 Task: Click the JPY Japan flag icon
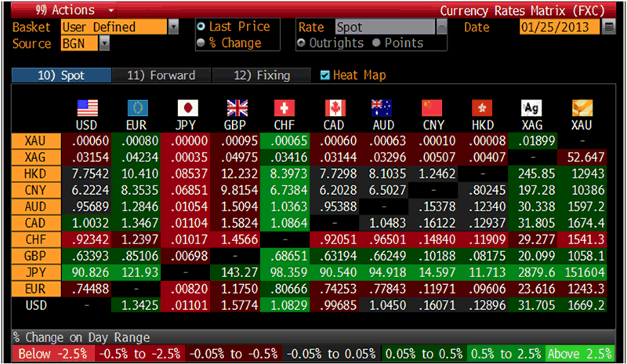[x=188, y=108]
